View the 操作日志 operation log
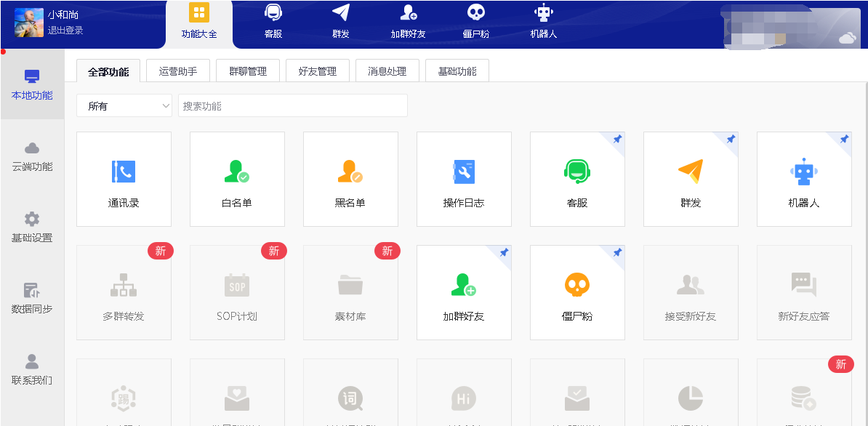The width and height of the screenshot is (868, 426). click(x=464, y=178)
